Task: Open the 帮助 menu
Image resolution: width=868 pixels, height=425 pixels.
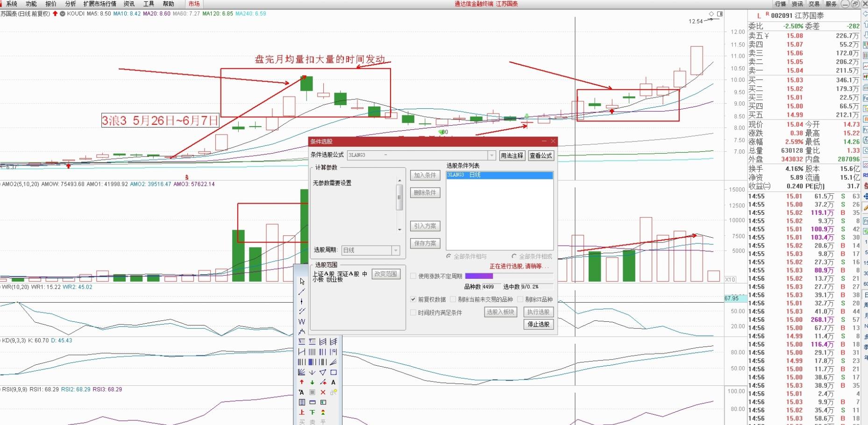Action: point(168,4)
